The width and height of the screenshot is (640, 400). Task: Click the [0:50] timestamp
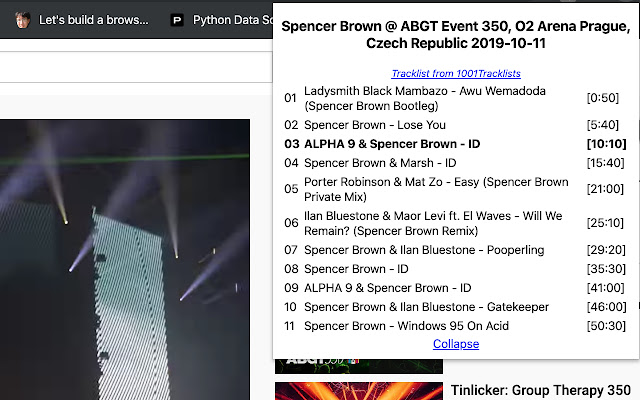pyautogui.click(x=605, y=98)
